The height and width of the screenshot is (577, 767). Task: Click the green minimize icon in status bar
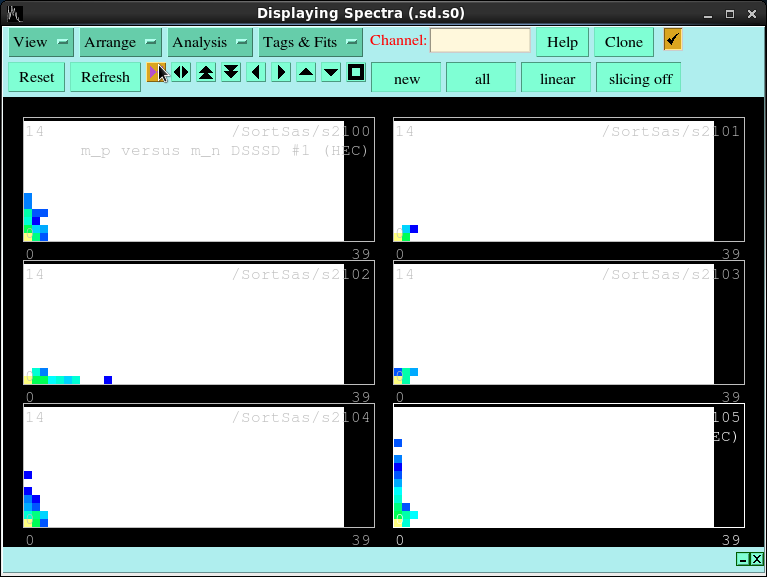[743, 559]
